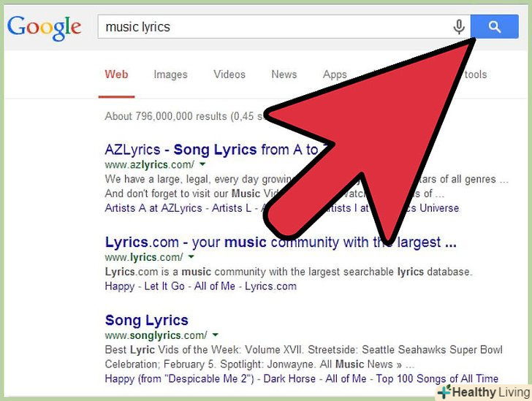This screenshot has width=532, height=401.
Task: Click the voice search microphone icon
Action: pos(459,27)
